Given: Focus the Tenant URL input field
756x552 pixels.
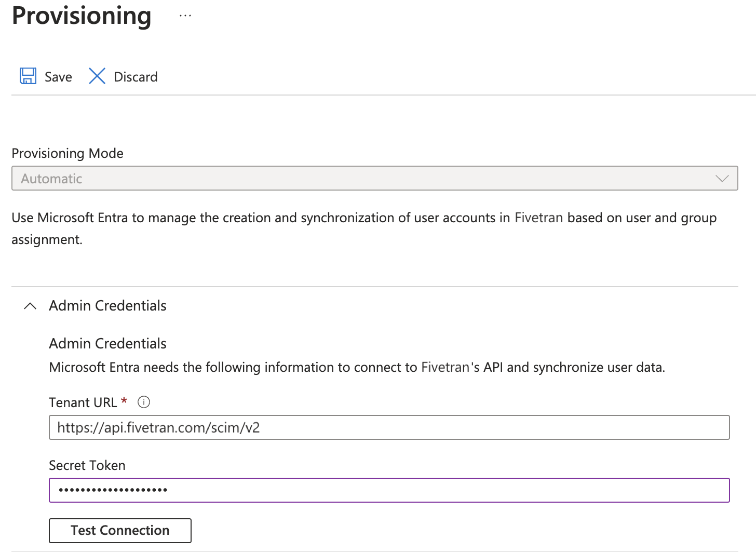Looking at the screenshot, I should coord(389,427).
